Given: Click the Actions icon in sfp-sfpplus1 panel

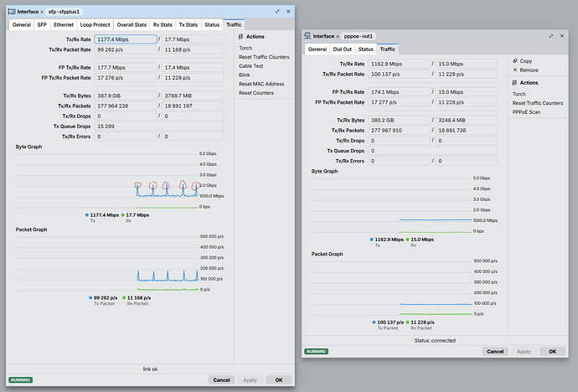Looking at the screenshot, I should point(240,37).
